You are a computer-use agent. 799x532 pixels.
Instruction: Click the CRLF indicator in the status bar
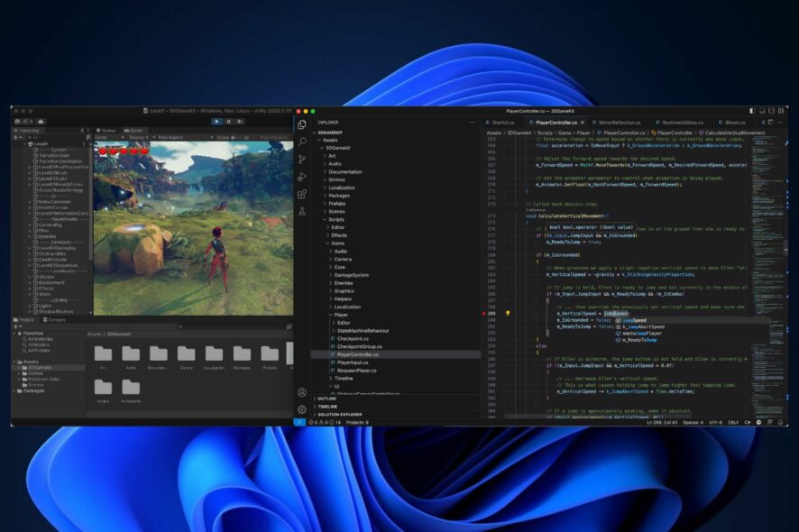(735, 420)
